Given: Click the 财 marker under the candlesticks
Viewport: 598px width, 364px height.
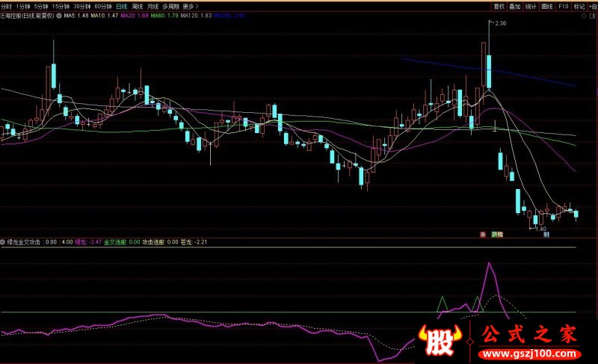Looking at the screenshot, I should 546,234.
